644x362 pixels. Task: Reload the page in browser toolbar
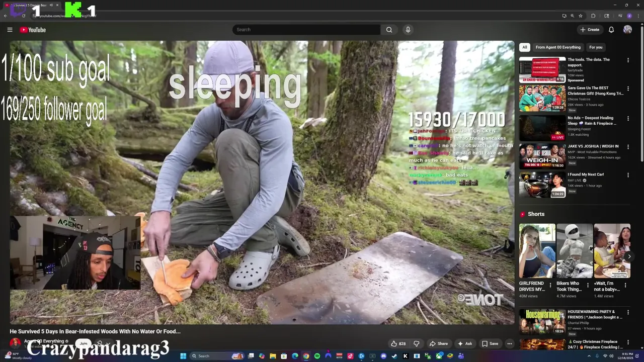click(23, 16)
